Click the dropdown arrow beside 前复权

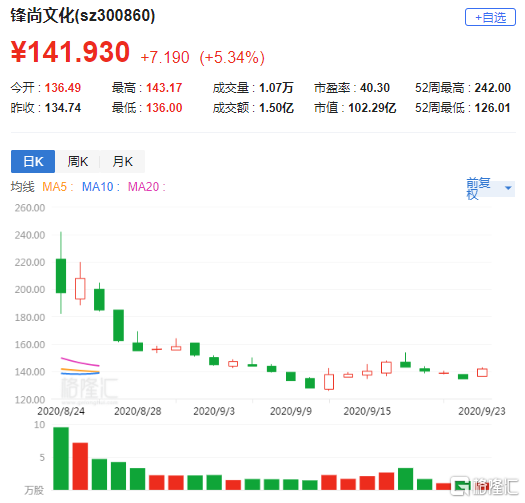pyautogui.click(x=508, y=188)
